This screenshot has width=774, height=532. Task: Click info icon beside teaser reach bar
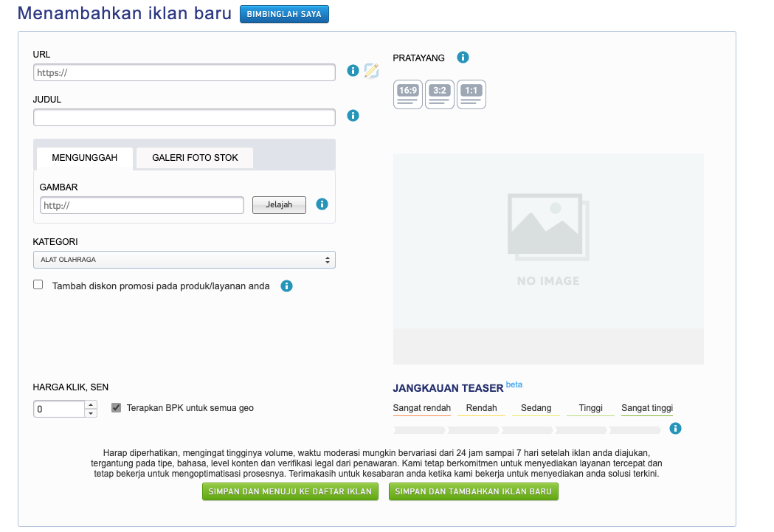[x=675, y=429]
